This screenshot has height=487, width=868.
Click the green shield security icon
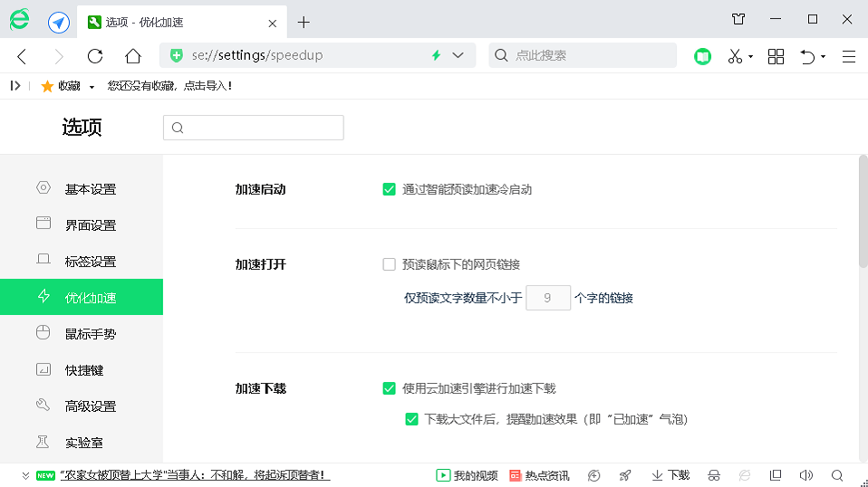pyautogui.click(x=177, y=55)
